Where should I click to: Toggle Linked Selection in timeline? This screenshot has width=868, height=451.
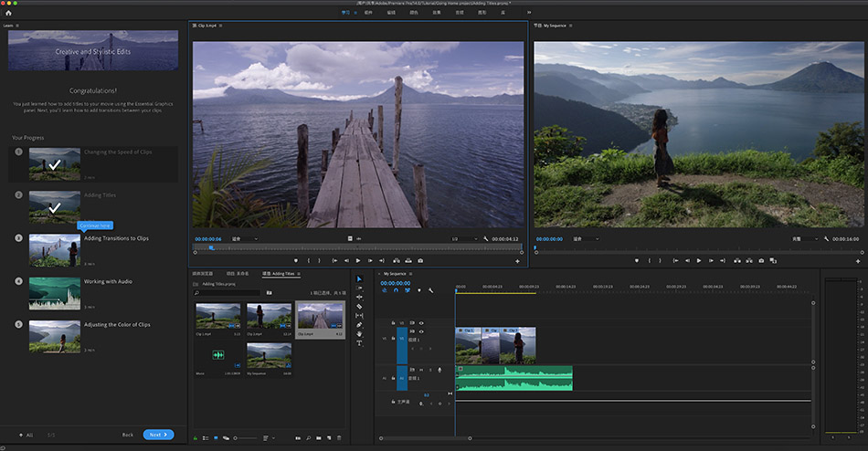coord(408,290)
